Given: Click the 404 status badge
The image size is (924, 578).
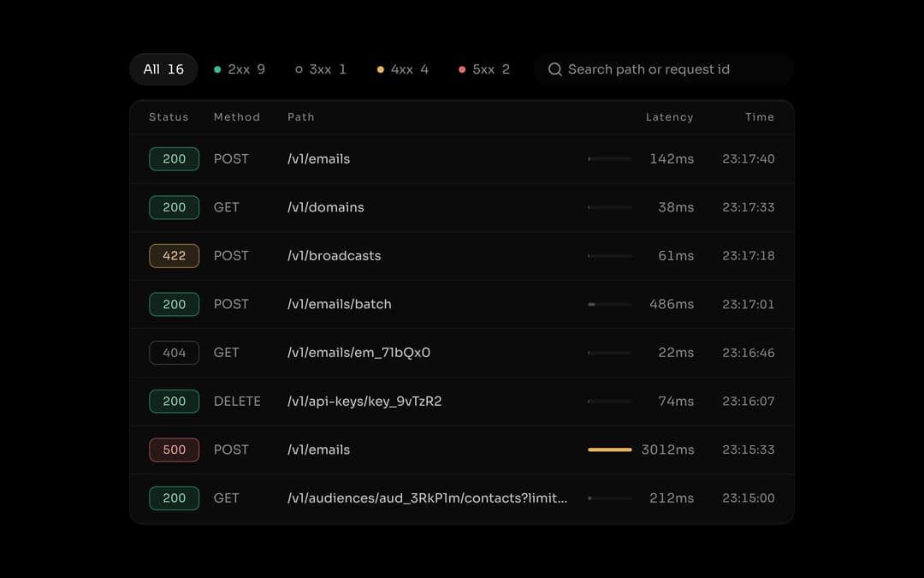Looking at the screenshot, I should [174, 353].
